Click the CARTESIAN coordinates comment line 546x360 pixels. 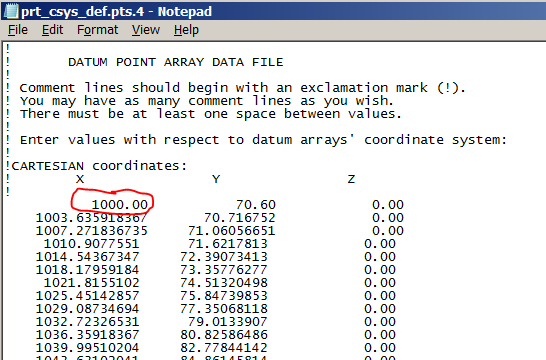click(97, 166)
